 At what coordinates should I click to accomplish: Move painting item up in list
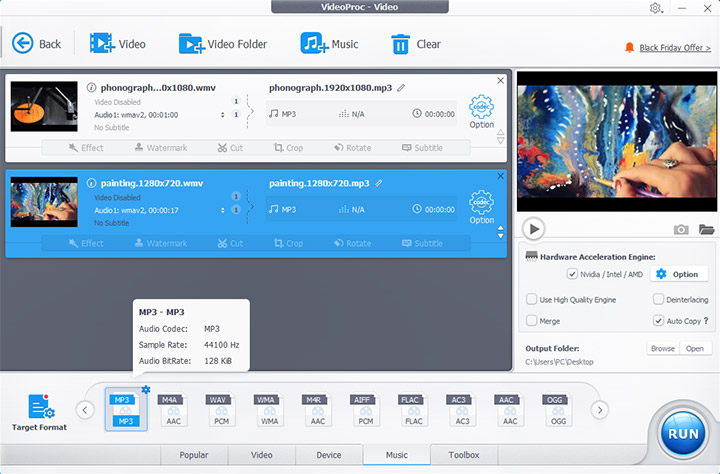coord(501,228)
